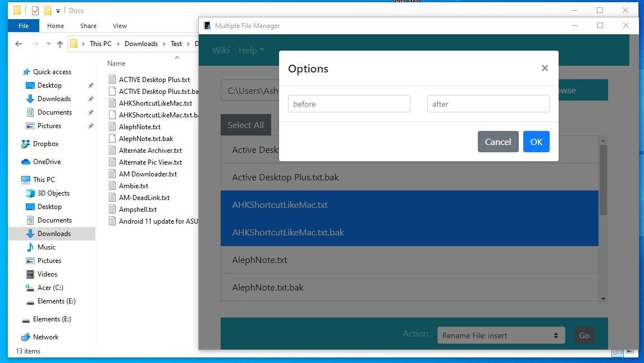
Task: Click the Music note icon in navigation pane
Action: [x=30, y=247]
